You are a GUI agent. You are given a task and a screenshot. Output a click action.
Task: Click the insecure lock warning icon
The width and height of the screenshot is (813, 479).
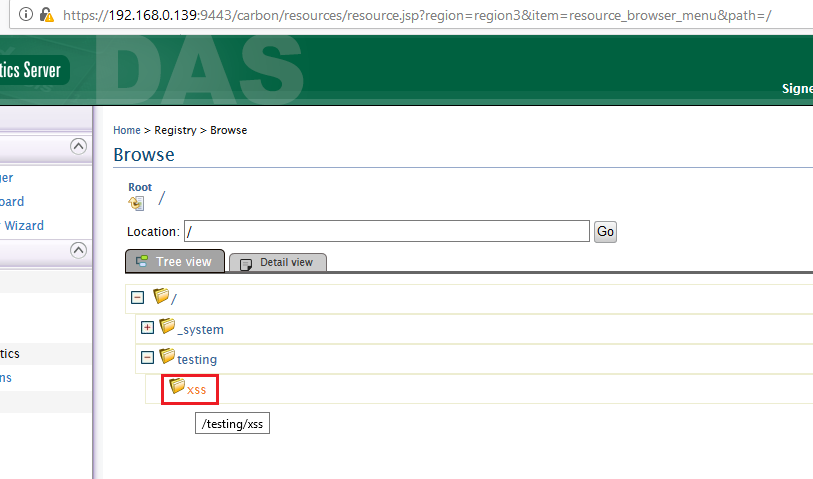click(46, 16)
